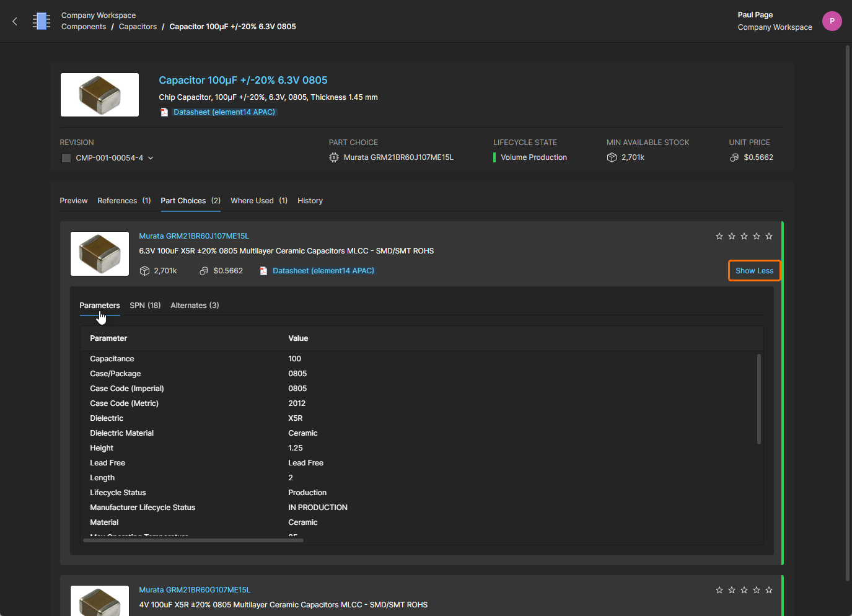Viewport: 852px width, 616px height.
Task: Click the Dielectric value X5R
Action: tap(296, 418)
